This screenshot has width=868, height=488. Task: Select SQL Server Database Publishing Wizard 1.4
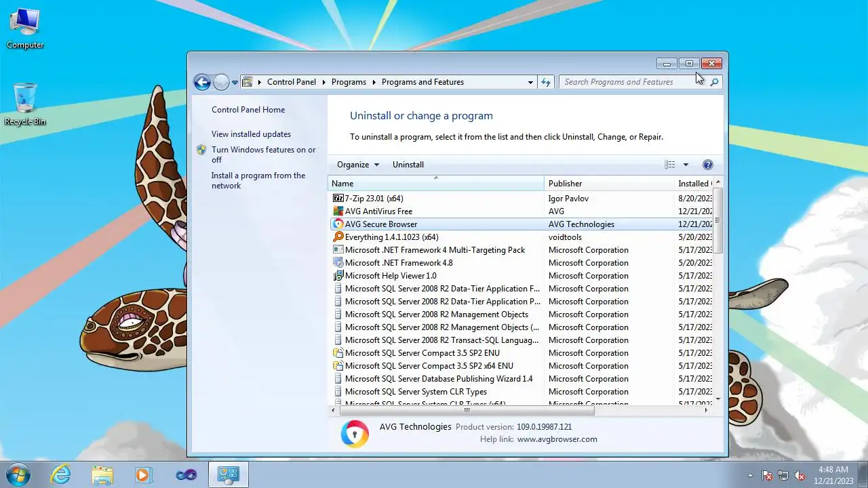439,379
